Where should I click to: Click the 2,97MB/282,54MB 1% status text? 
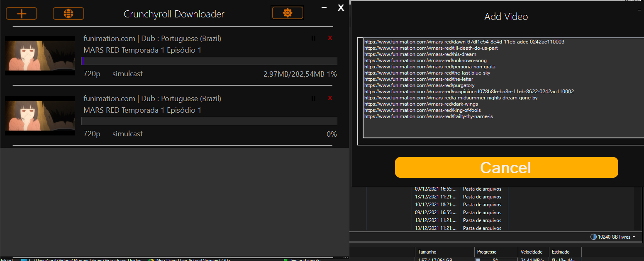[x=300, y=74]
